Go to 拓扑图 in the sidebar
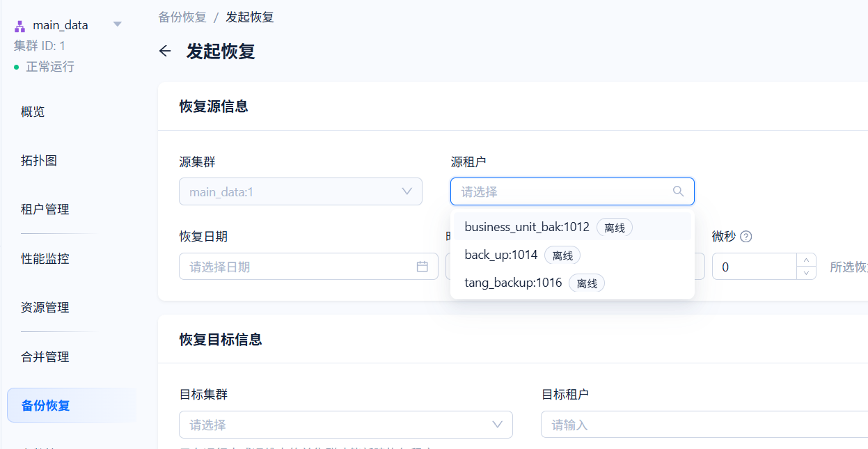 click(39, 161)
